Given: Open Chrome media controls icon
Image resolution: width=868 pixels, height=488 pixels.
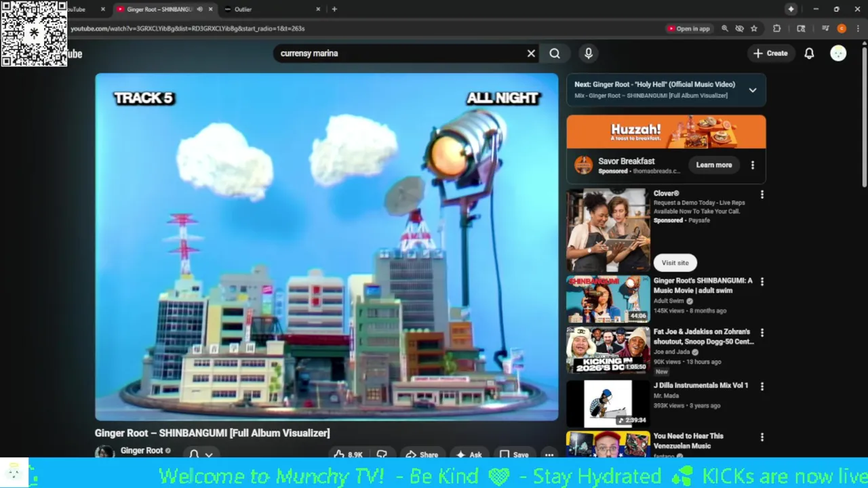Looking at the screenshot, I should 825,28.
